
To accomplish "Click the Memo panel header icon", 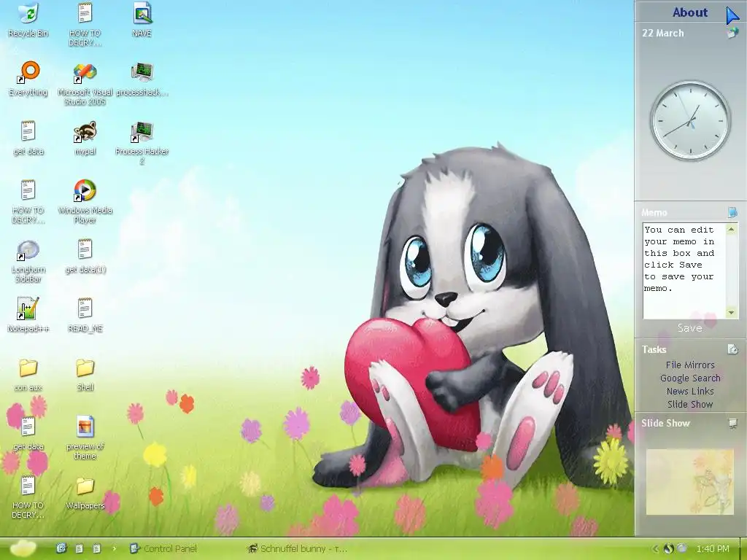I will [x=732, y=212].
